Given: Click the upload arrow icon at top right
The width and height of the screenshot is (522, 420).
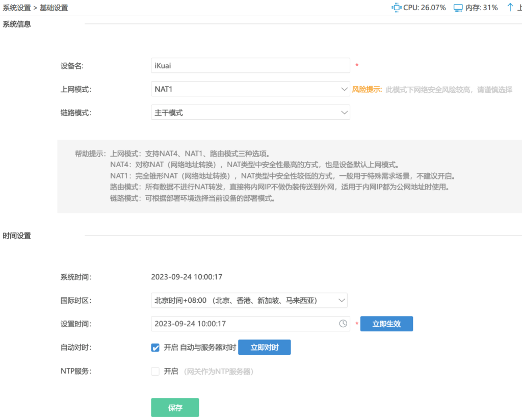Looking at the screenshot, I should tap(510, 8).
